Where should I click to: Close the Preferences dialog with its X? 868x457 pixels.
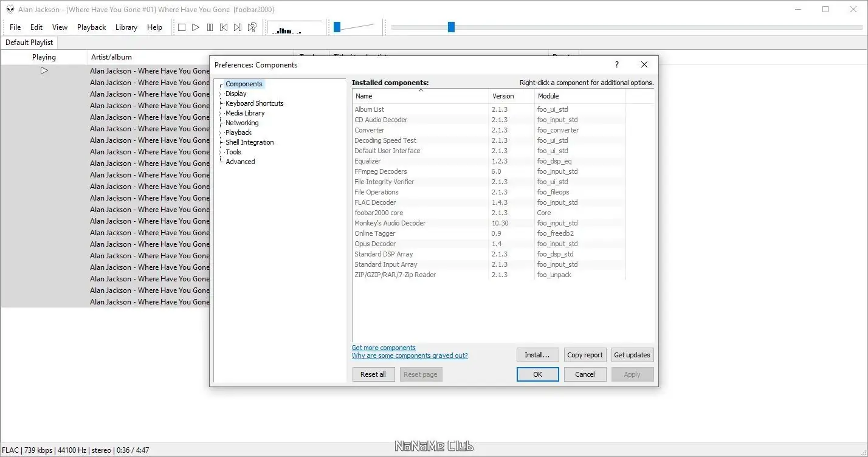(x=644, y=64)
